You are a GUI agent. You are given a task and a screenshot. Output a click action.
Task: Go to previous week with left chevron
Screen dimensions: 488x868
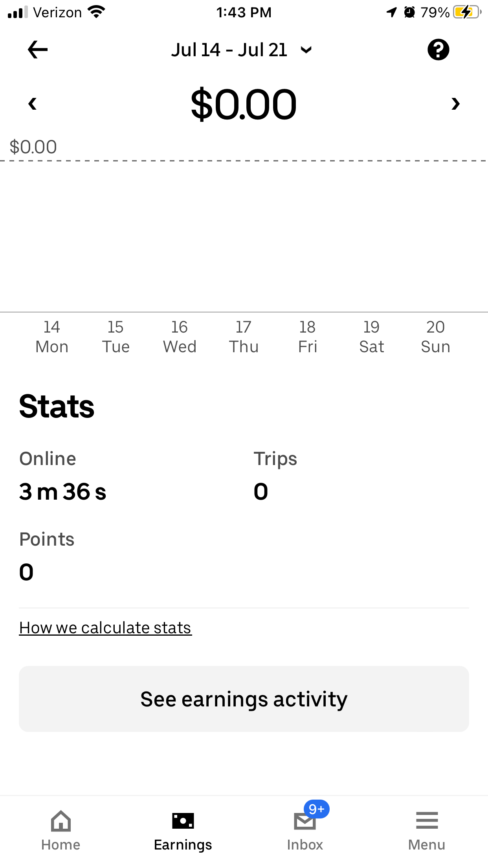pos(33,104)
